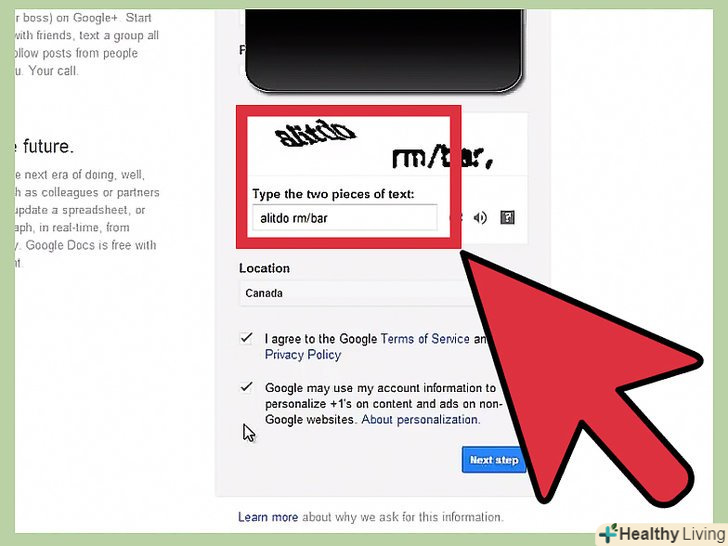Open the Learn more link
Viewport: 728px width, 546px height.
[268, 517]
